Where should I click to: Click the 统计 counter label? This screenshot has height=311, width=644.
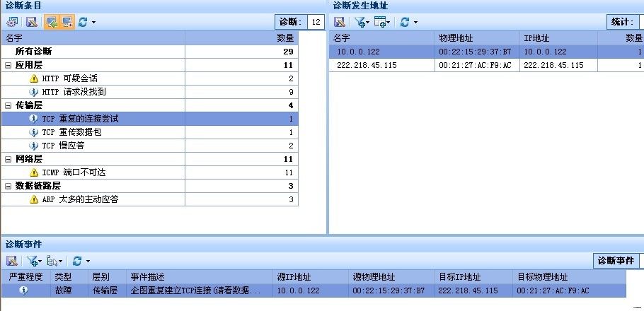point(623,22)
